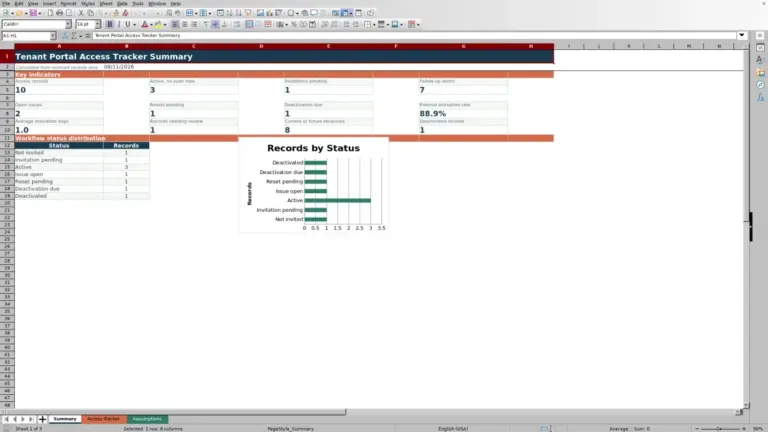Click the Align Center icon
The width and height of the screenshot is (768, 432).
(185, 24)
